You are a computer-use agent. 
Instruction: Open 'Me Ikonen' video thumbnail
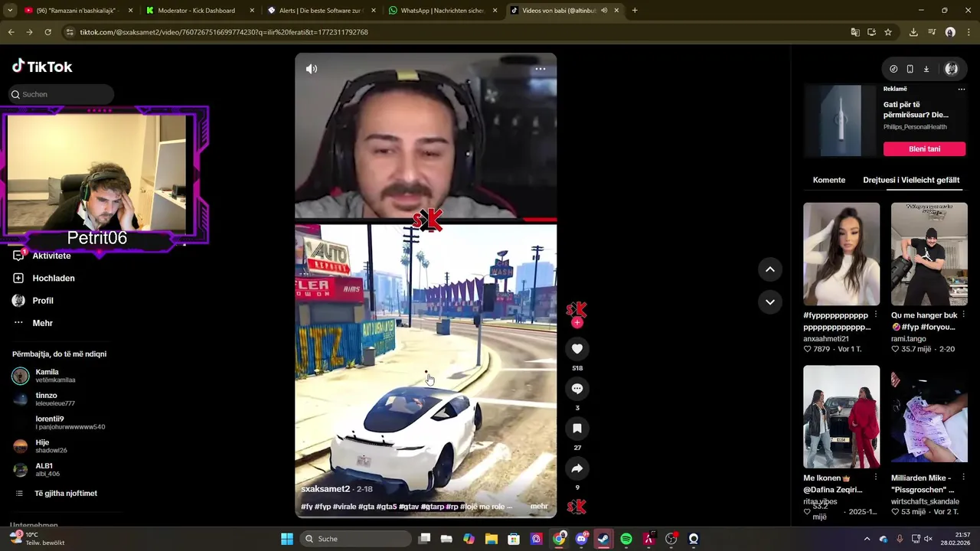pyautogui.click(x=841, y=416)
